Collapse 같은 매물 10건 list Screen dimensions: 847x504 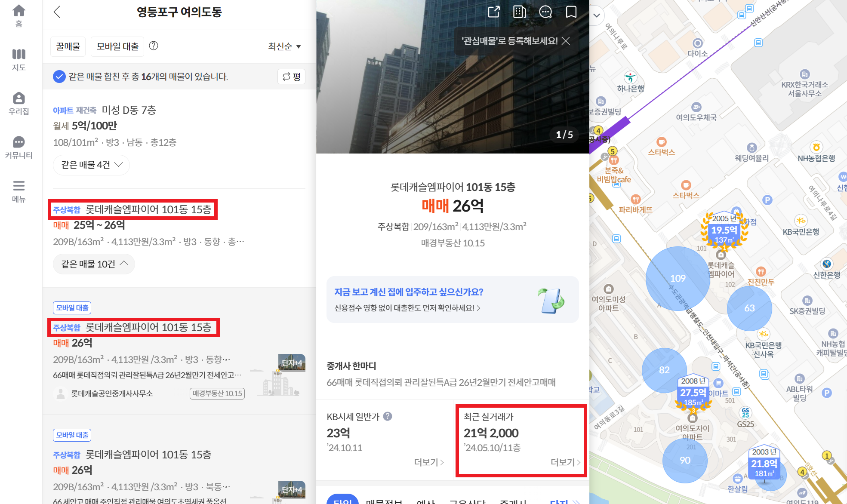coord(94,264)
